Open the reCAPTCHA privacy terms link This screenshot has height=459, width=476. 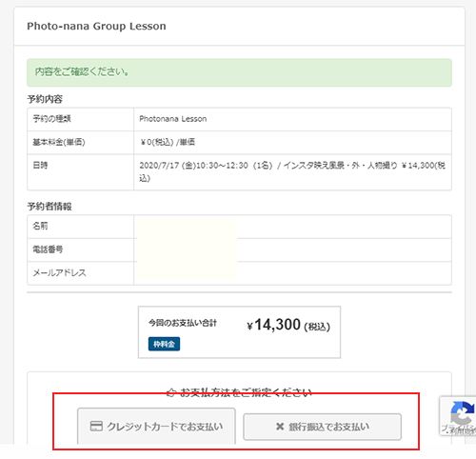pyautogui.click(x=459, y=429)
